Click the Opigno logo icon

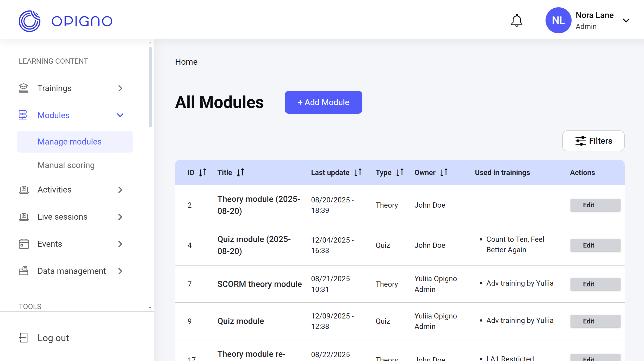[29, 21]
